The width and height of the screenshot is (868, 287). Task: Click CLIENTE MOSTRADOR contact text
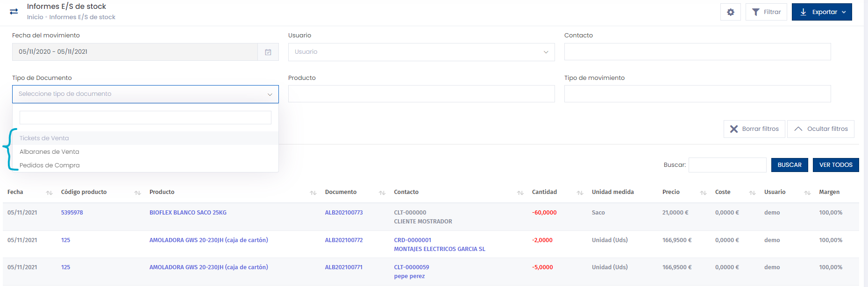pyautogui.click(x=423, y=222)
